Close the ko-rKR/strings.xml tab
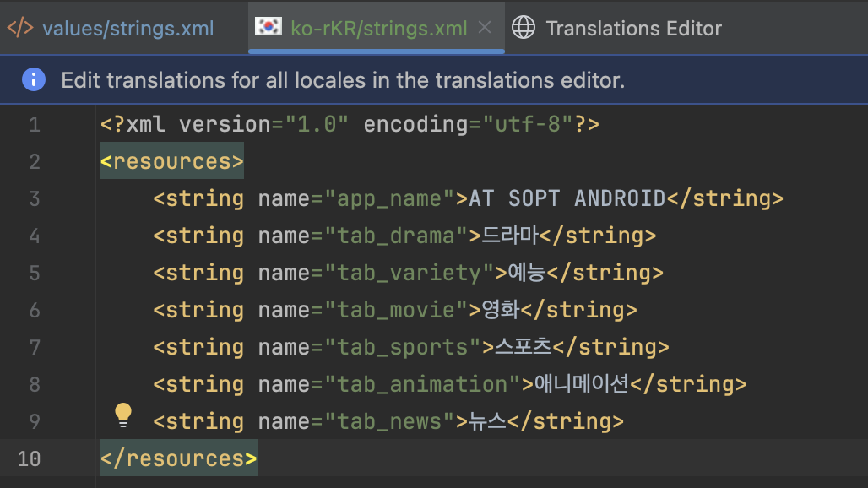Viewport: 868px width, 488px height. [x=485, y=27]
